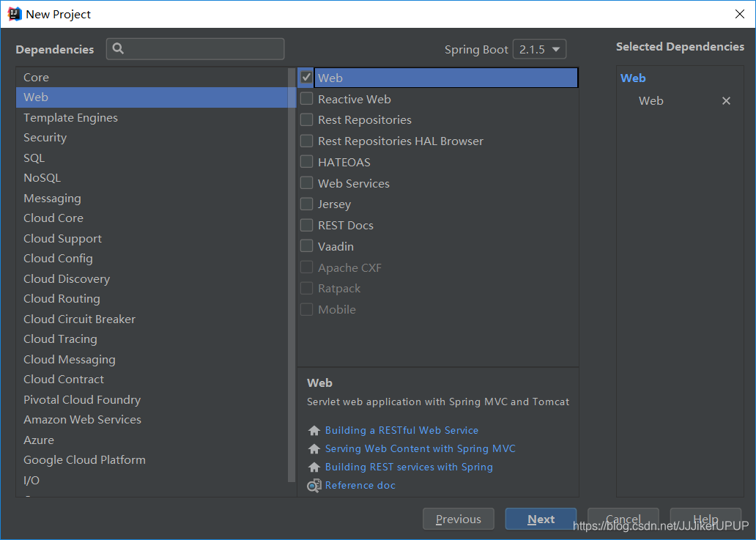Screen dimensions: 756x540
Task: Open the Azure category
Action: pos(152,440)
